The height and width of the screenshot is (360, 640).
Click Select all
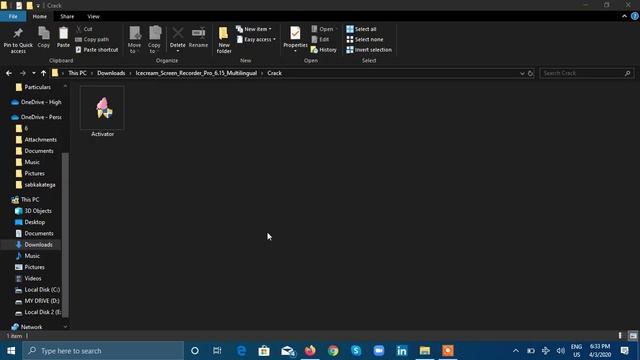(361, 29)
